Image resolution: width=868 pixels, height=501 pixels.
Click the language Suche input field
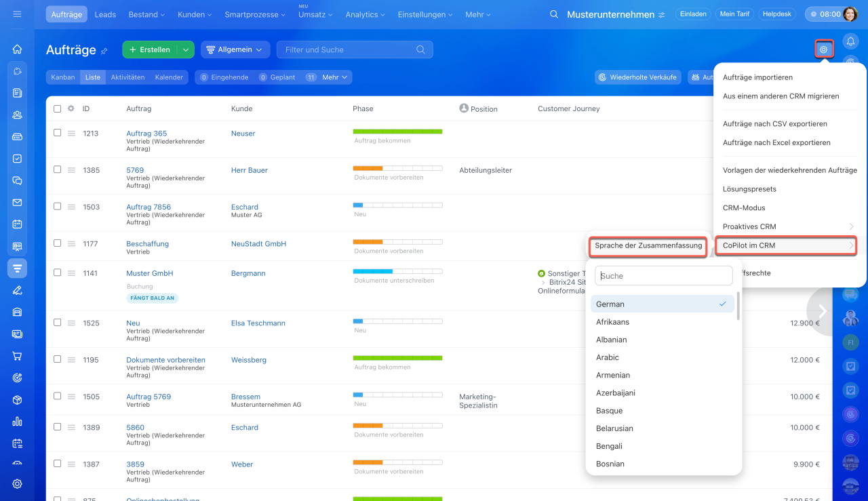point(663,276)
